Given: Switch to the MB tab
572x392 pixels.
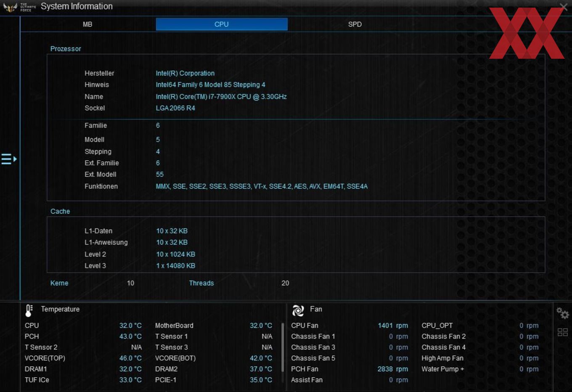Looking at the screenshot, I should point(87,24).
